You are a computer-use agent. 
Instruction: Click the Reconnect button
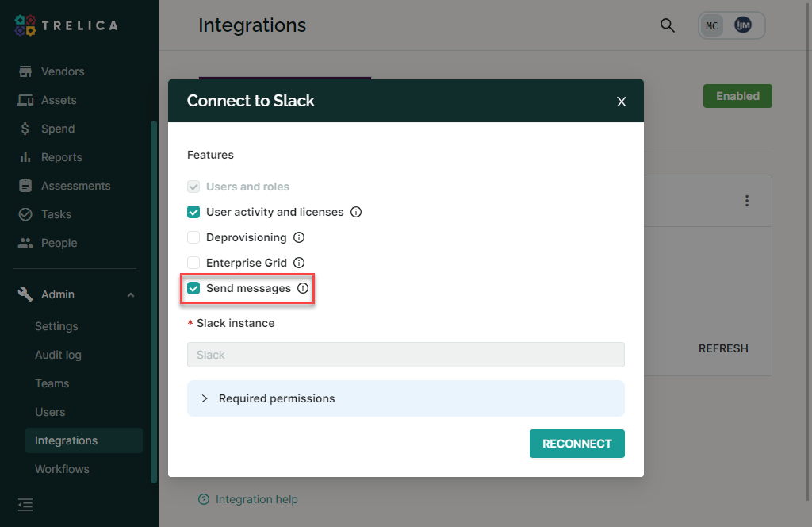(x=577, y=444)
